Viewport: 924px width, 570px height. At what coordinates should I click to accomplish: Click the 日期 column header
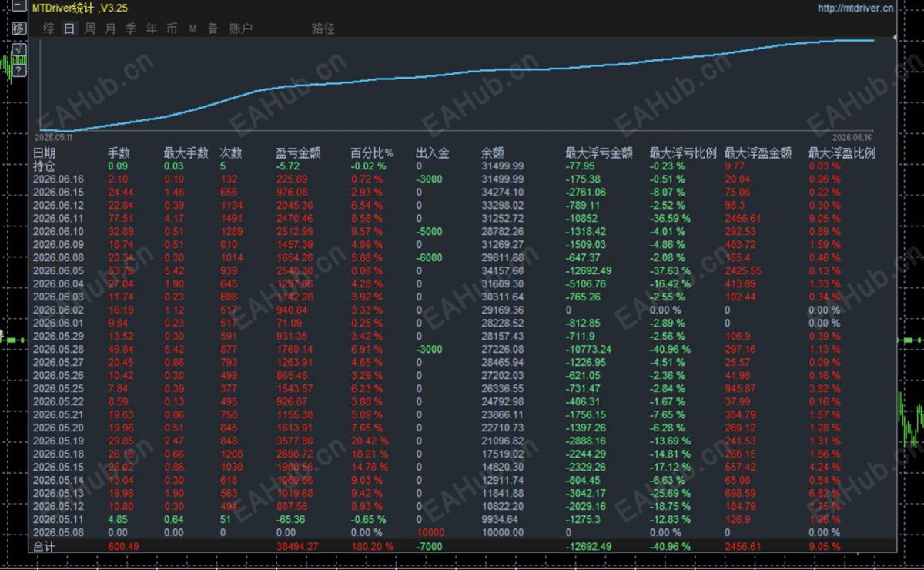45,153
